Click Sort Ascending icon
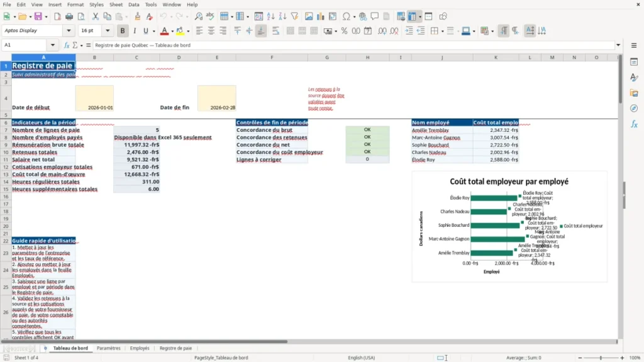The image size is (644, 362). point(270,16)
